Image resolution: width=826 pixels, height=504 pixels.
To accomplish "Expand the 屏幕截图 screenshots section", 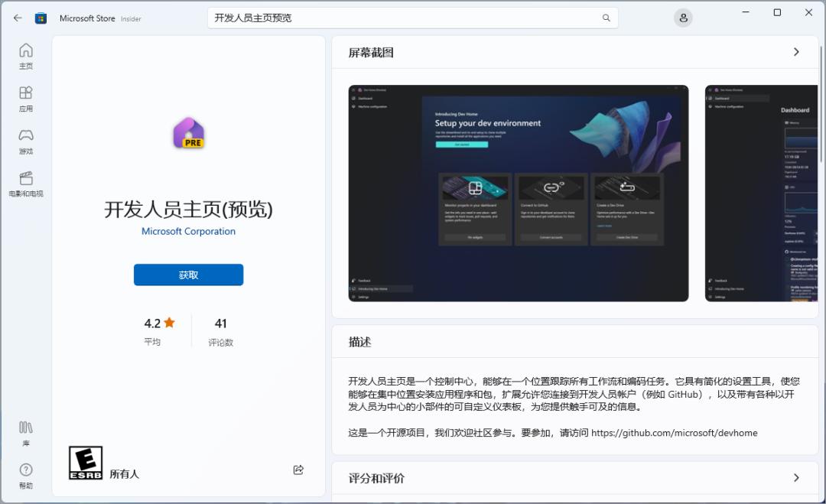I will pos(795,51).
